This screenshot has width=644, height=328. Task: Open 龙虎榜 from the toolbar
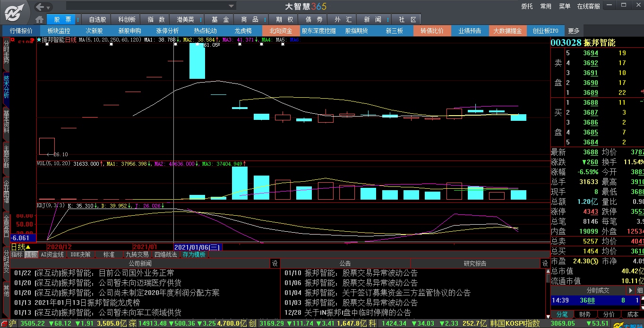(243, 31)
